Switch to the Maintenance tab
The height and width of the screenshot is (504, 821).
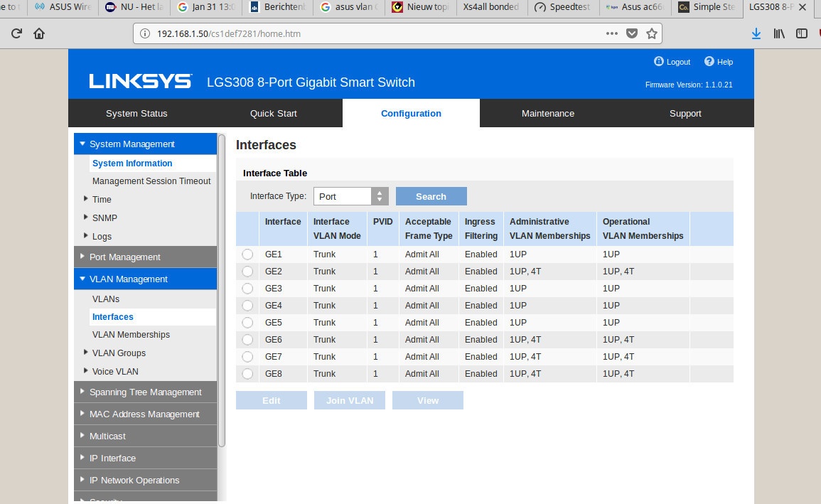(547, 113)
